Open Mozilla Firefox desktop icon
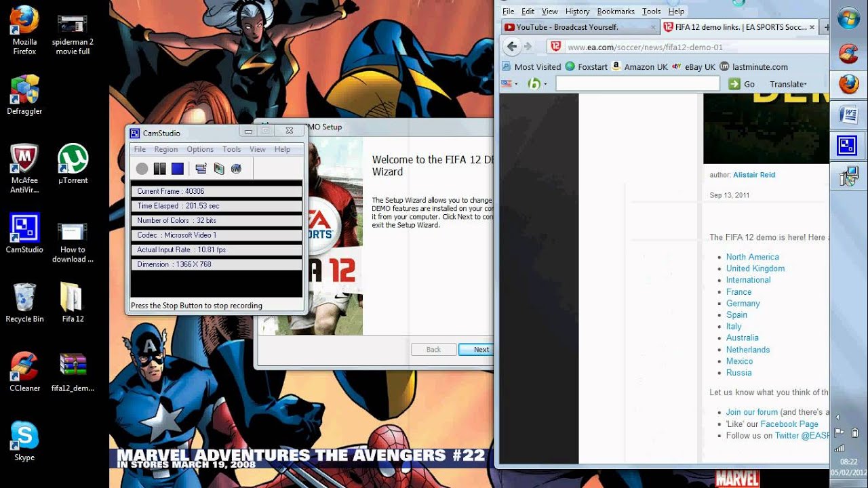 [x=24, y=30]
